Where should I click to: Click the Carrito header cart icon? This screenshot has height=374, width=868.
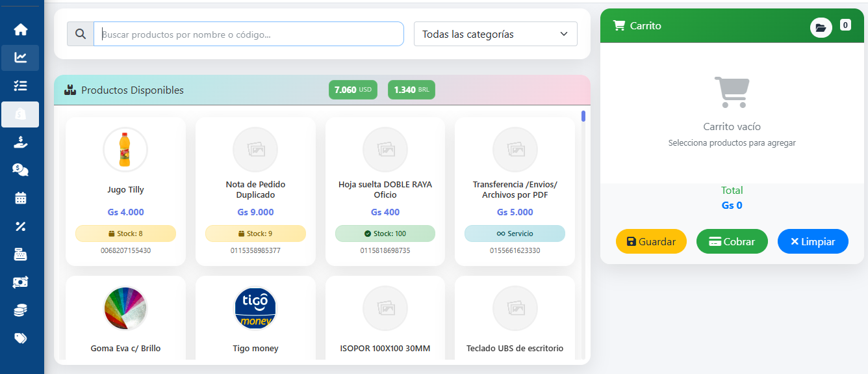tap(619, 25)
